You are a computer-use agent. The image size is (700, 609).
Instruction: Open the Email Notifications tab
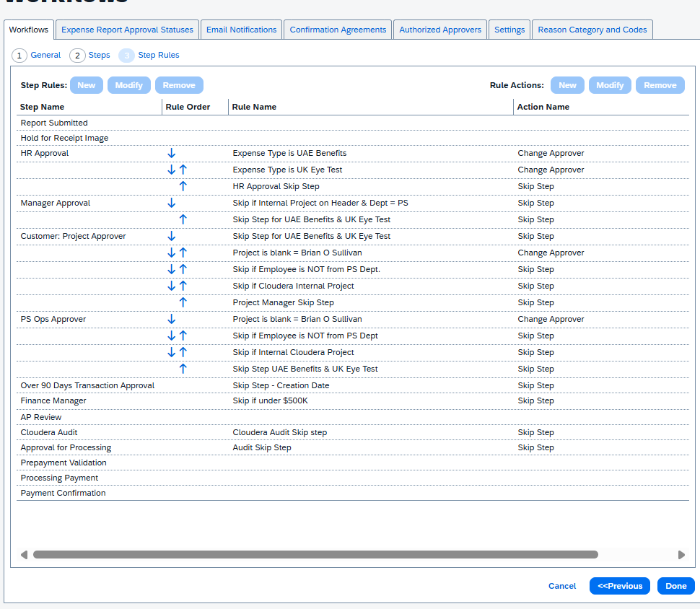[242, 30]
